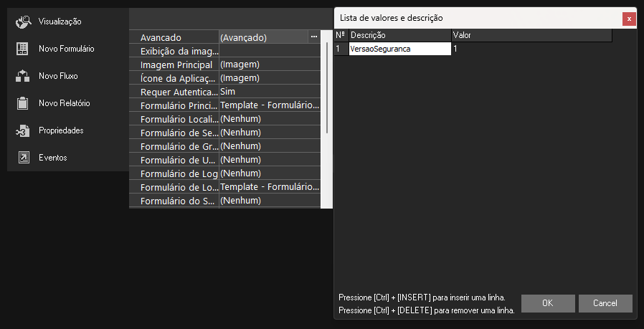Click the Valor cell in row 1
The height and width of the screenshot is (329, 644).
point(531,49)
